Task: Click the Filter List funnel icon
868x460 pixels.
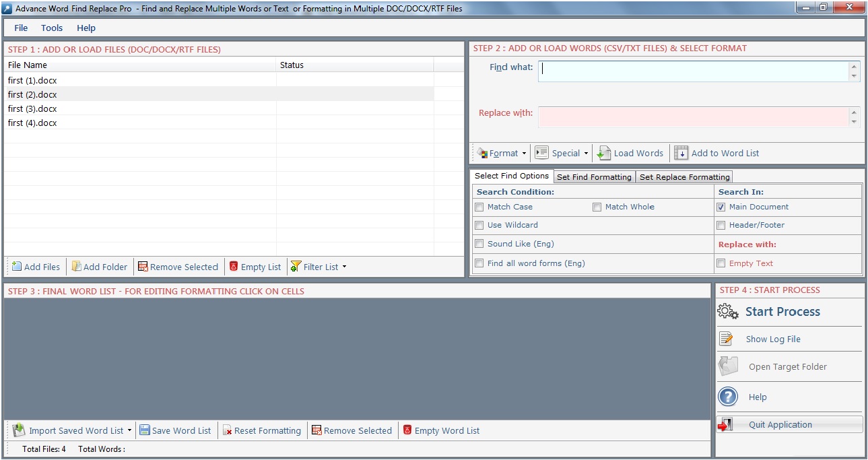Action: click(296, 267)
